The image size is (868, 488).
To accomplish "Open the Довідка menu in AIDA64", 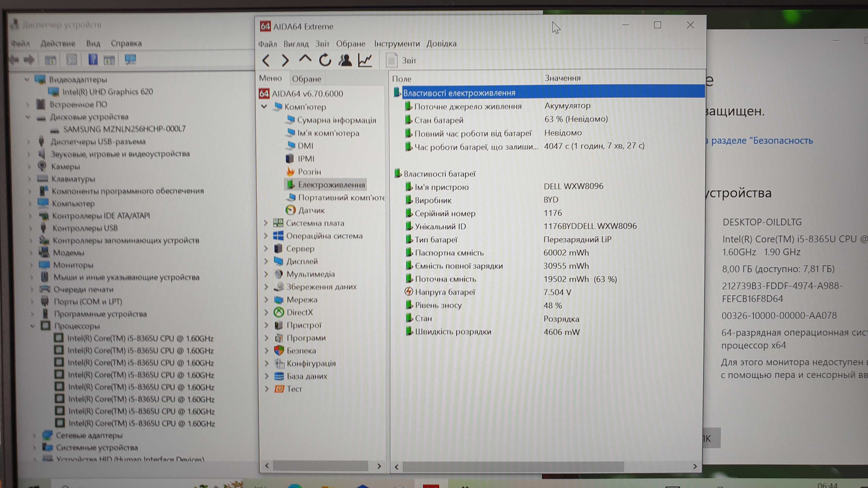I will click(x=441, y=44).
